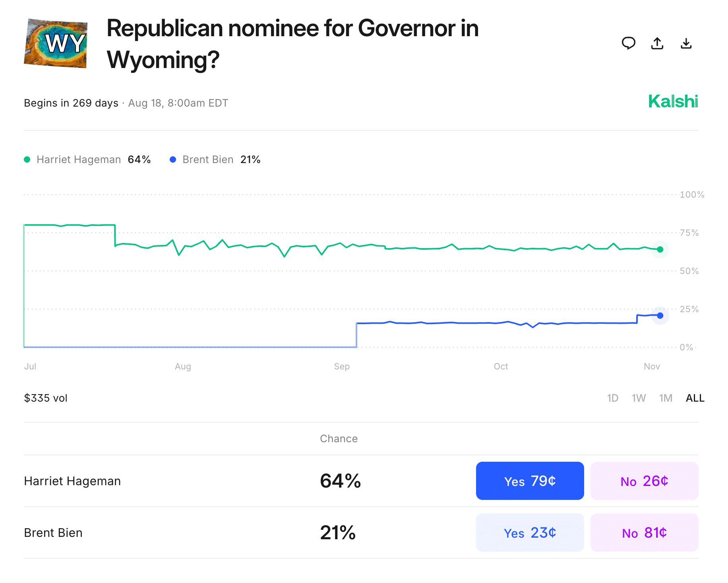Click the share upload icon

(657, 43)
